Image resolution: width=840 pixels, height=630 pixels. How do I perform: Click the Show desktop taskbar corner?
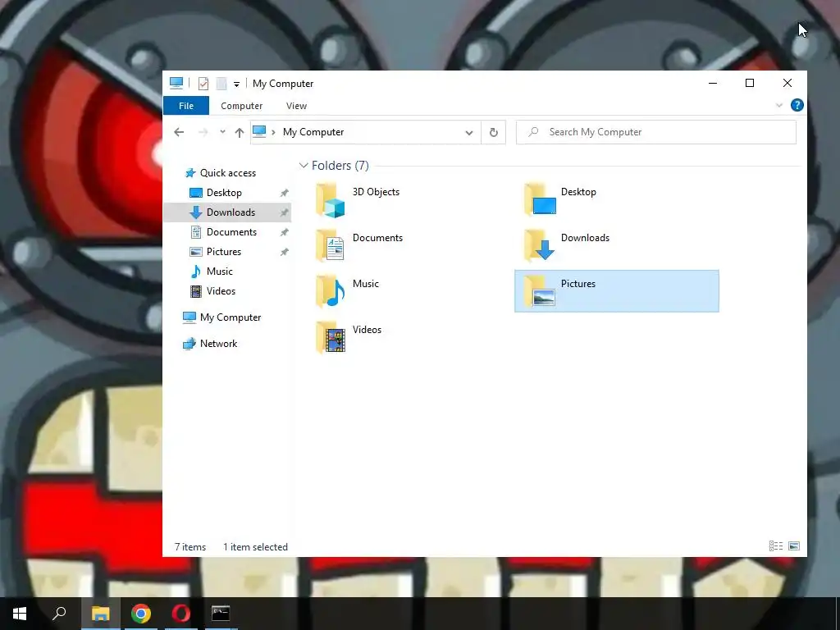[x=838, y=614]
